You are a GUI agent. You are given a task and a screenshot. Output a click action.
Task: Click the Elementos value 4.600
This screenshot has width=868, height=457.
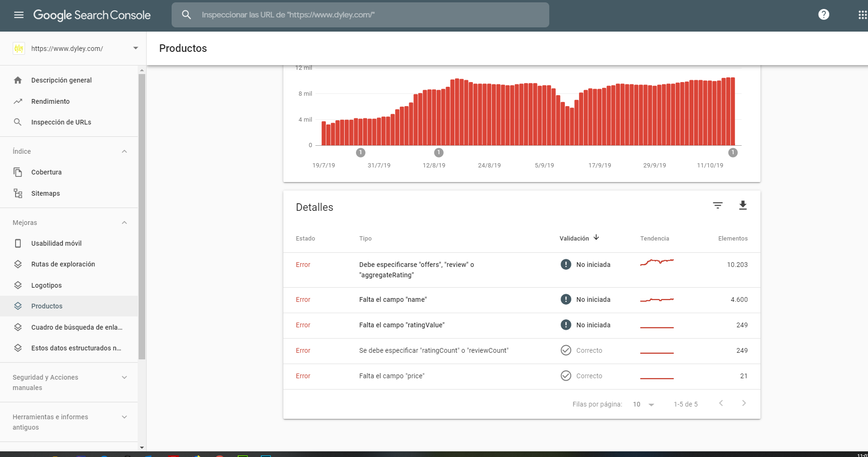click(739, 300)
